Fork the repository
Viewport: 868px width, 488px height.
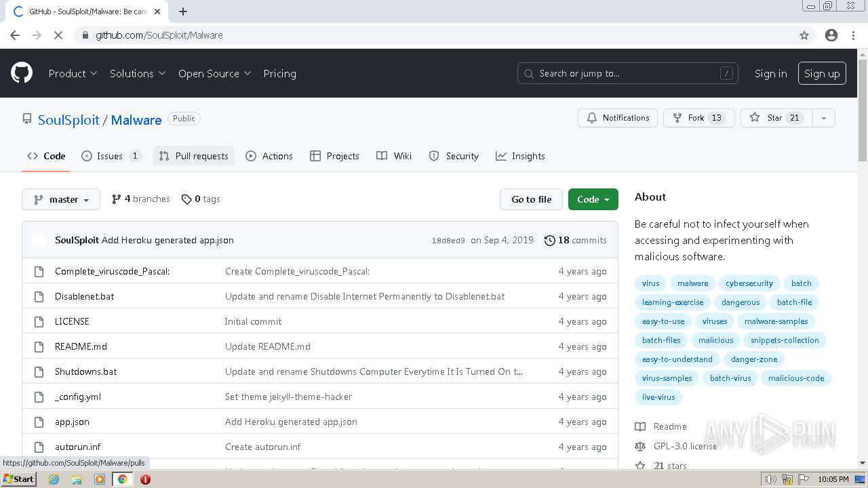(699, 118)
